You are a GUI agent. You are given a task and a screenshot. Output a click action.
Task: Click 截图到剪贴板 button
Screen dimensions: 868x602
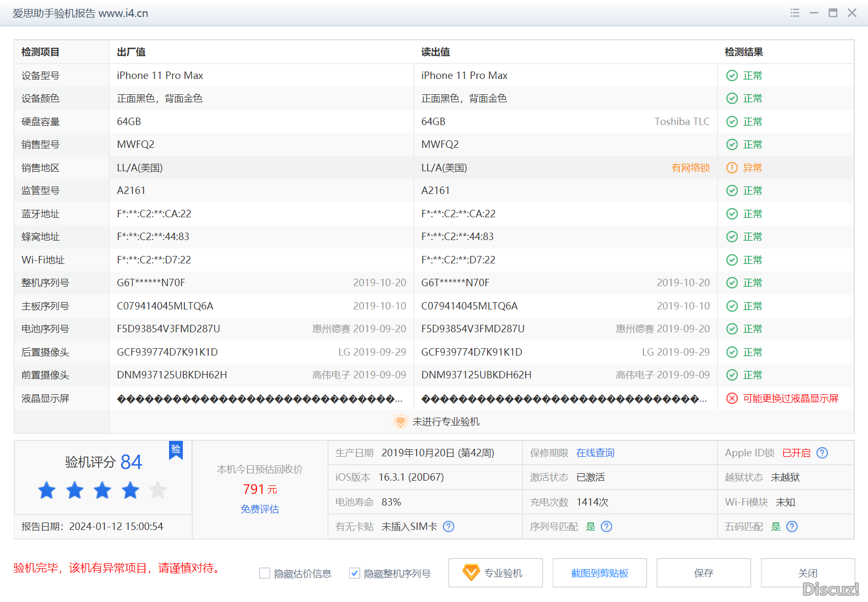600,573
